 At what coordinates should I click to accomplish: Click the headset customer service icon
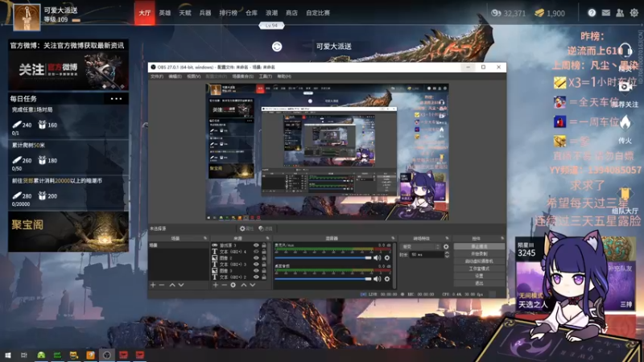[625, 50]
